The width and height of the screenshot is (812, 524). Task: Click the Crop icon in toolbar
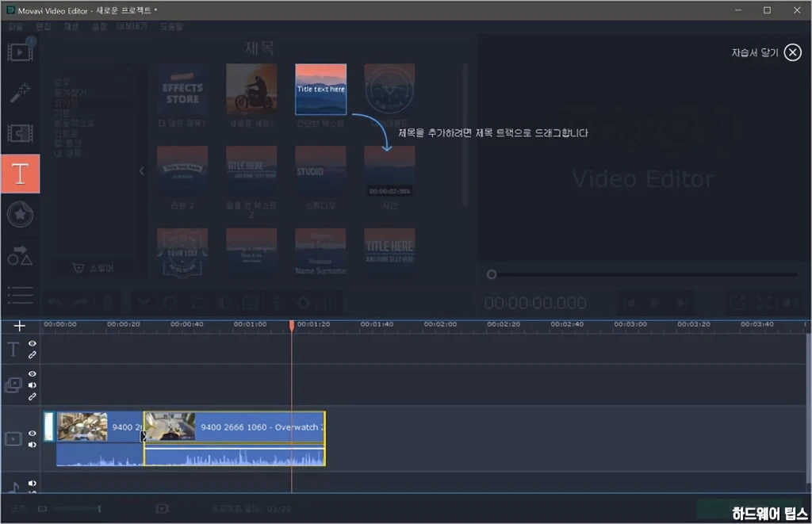(197, 303)
